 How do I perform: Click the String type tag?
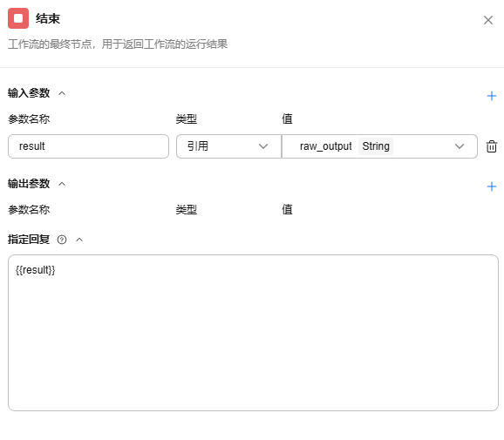point(376,146)
